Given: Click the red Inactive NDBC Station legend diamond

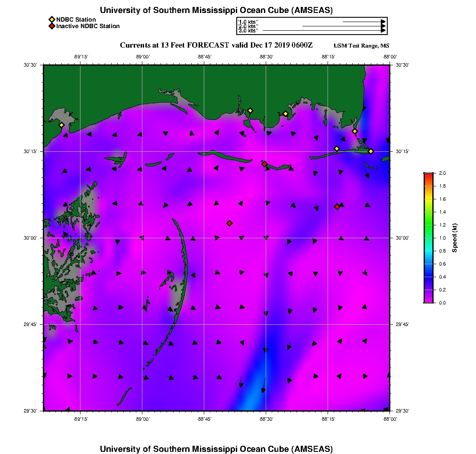Looking at the screenshot, I should [51, 26].
